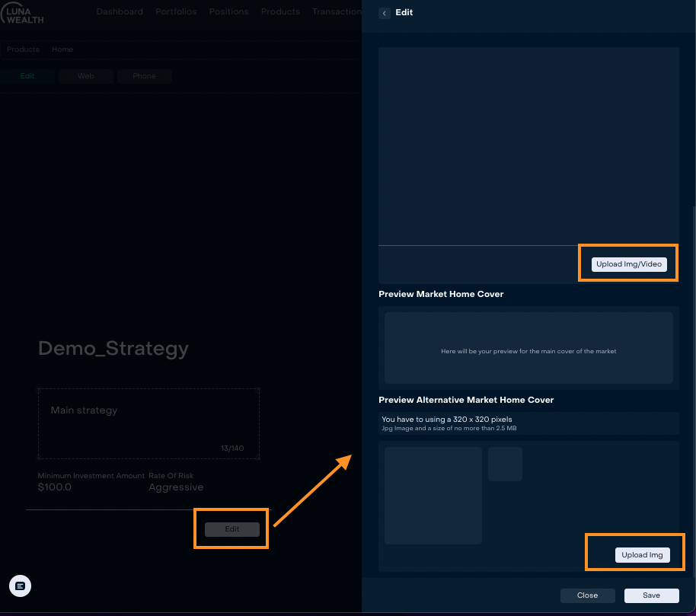Screen dimensions: 696x616
Task: Click the Upload Img/Video button
Action: tap(629, 264)
